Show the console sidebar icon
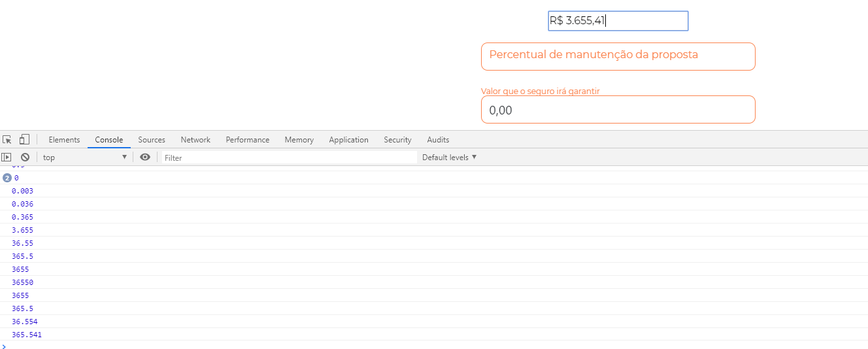The height and width of the screenshot is (349, 868). coord(7,158)
